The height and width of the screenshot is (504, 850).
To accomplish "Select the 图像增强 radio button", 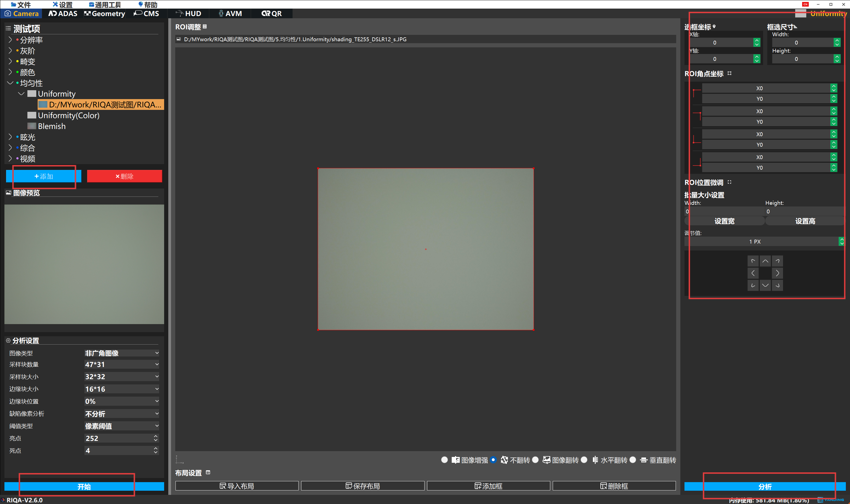I will point(444,460).
